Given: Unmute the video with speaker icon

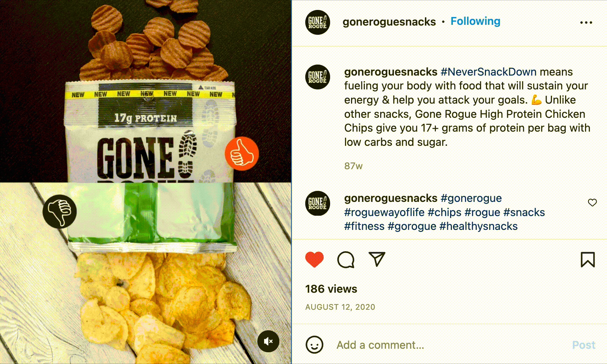Looking at the screenshot, I should 268,341.
